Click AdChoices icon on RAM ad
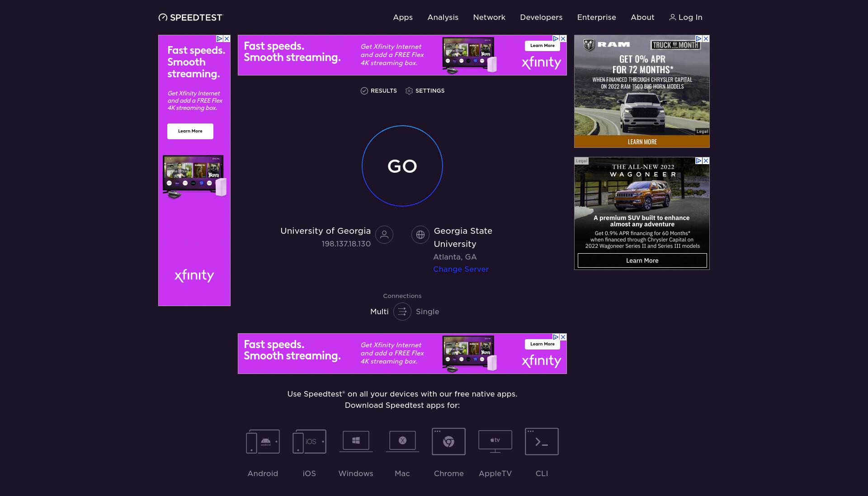 point(698,39)
